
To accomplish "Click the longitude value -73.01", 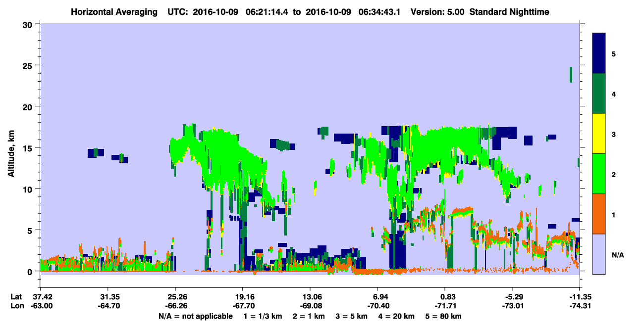I will [512, 306].
